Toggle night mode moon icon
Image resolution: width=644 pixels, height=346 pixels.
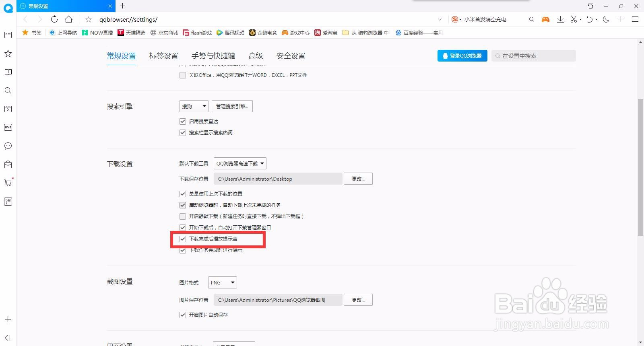(x=606, y=19)
